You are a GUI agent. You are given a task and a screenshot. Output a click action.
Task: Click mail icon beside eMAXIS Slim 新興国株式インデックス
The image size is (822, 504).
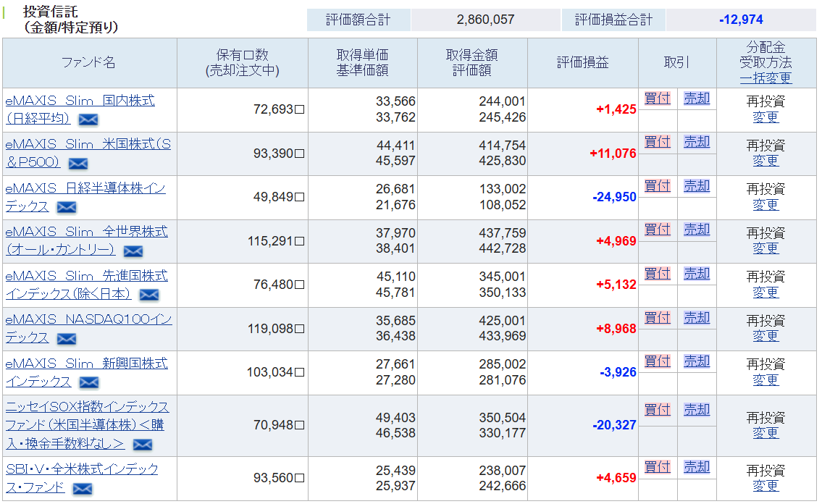[x=89, y=383]
